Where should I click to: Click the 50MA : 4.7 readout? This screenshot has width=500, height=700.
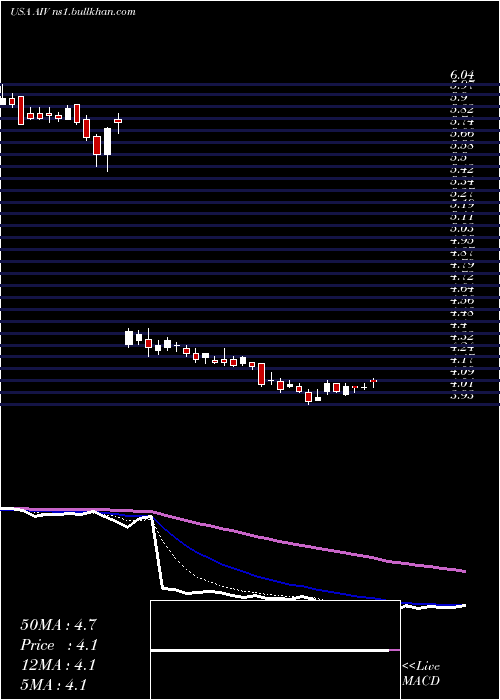click(58, 625)
